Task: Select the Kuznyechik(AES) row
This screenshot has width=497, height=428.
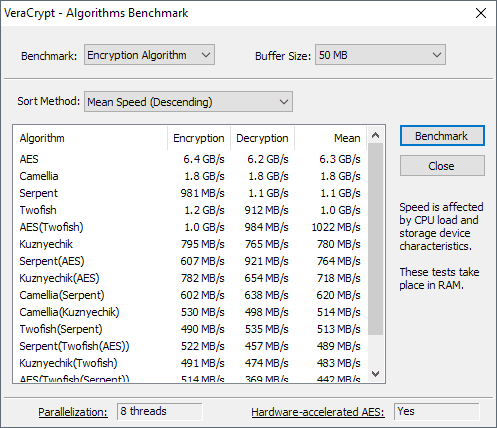Action: (190, 278)
